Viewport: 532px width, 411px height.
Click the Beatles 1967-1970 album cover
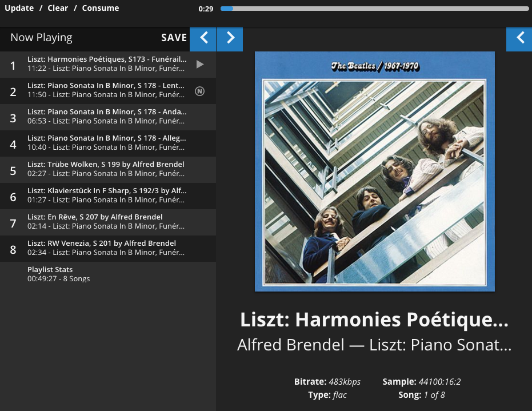[375, 171]
